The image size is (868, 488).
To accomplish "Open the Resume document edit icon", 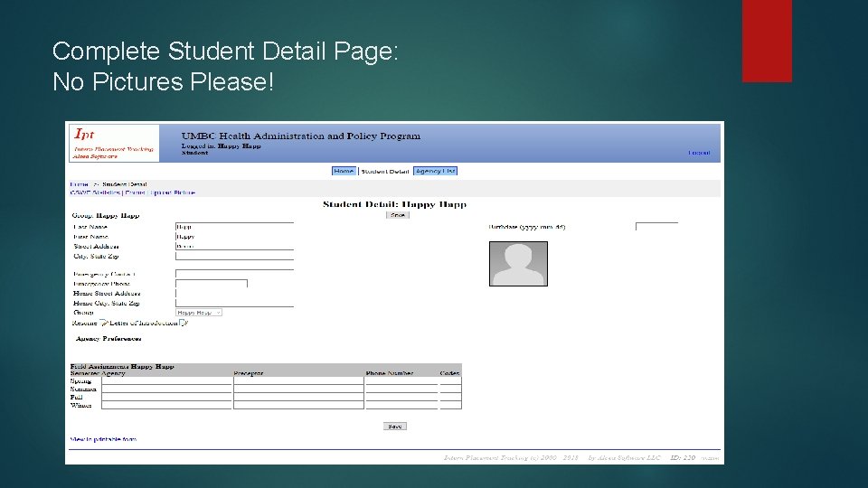I will point(103,323).
